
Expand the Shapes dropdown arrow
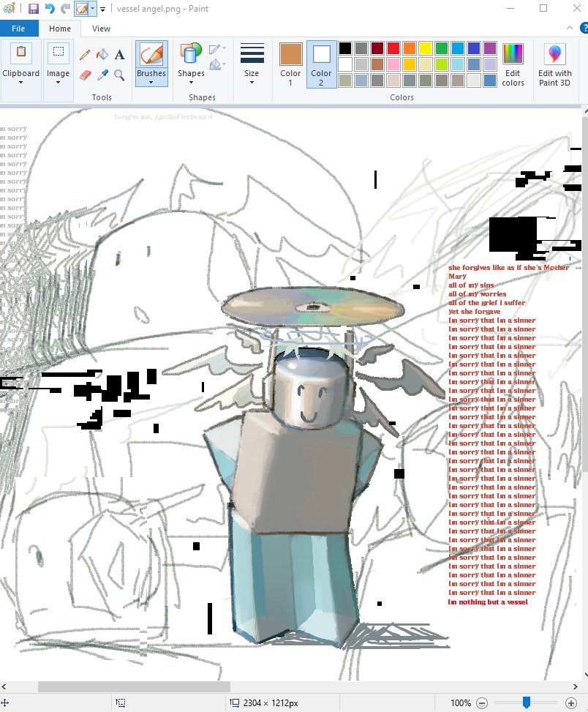(191, 83)
